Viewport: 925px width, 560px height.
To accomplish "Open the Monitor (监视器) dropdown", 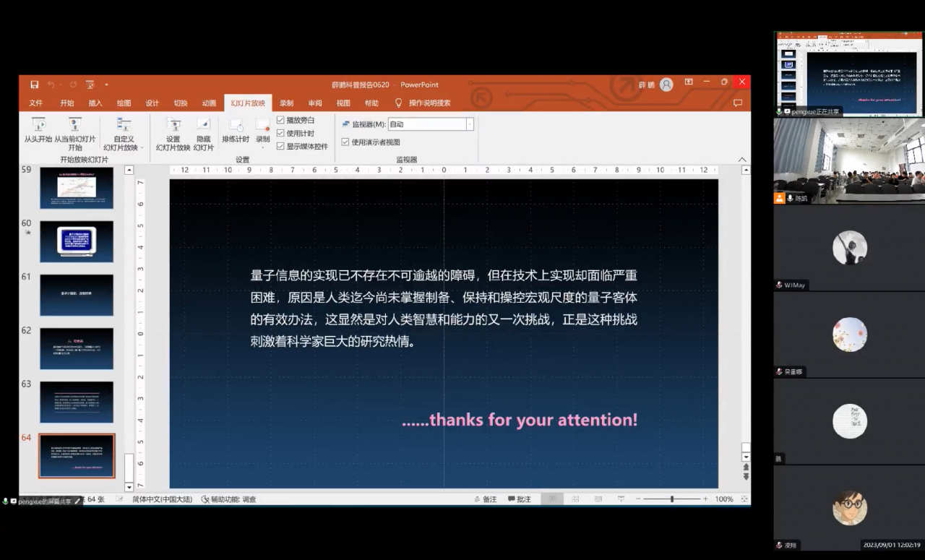I will click(468, 123).
